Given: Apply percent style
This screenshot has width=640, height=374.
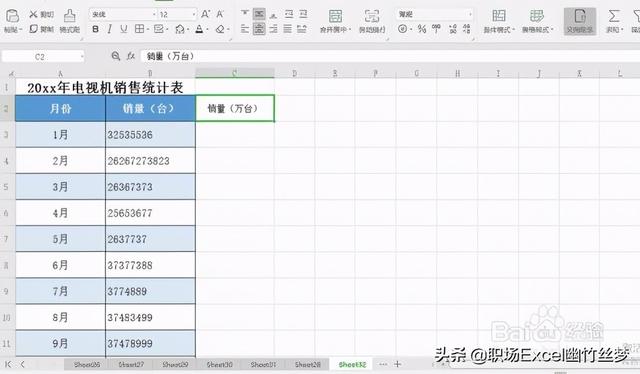Looking at the screenshot, I should click(x=422, y=29).
